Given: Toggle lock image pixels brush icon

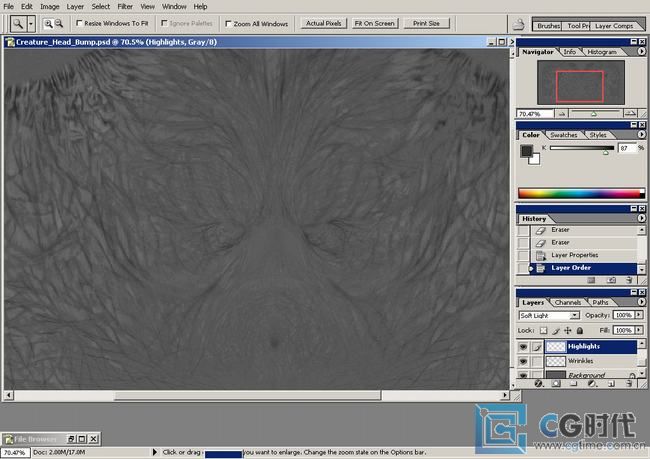Looking at the screenshot, I should point(556,331).
